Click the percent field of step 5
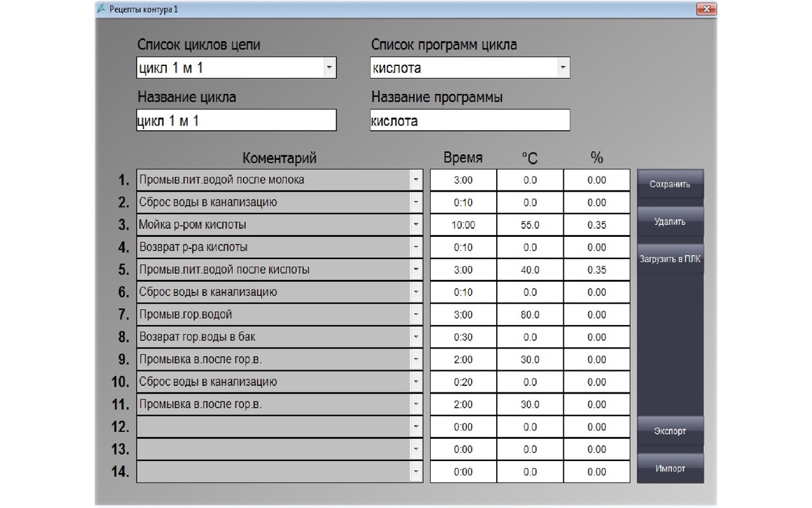Screen dimensions: 812x508 click(x=596, y=270)
